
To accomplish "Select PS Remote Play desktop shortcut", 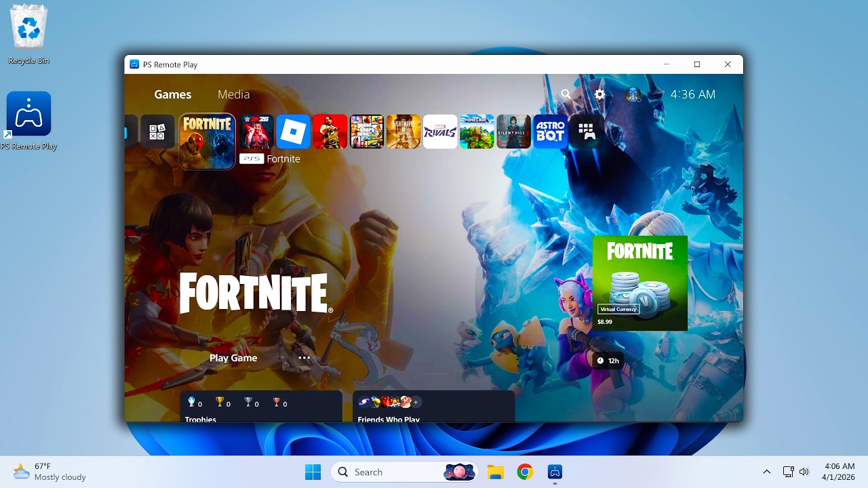I will 28,121.
